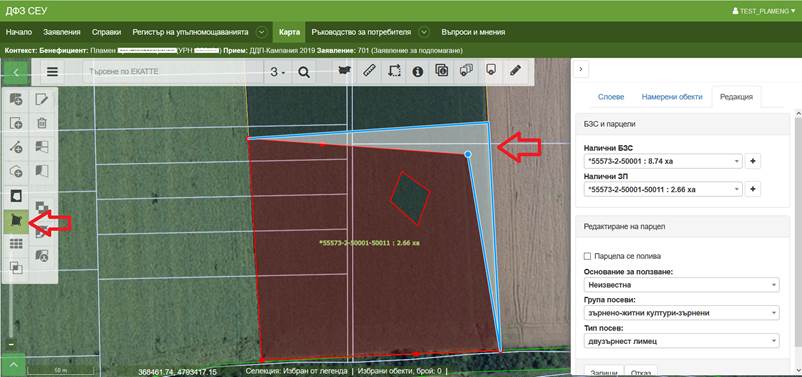
Task: Zoom to full Bulgaria map extent icon
Action: (x=345, y=71)
